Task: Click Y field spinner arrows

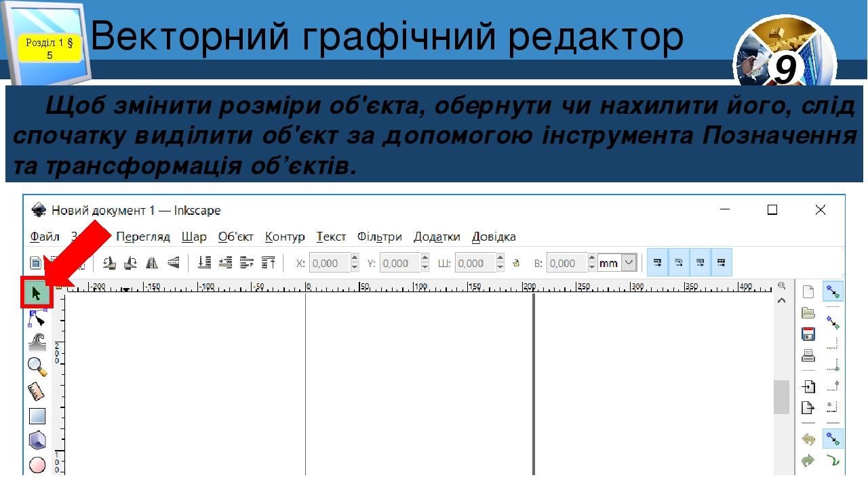Action: tap(425, 263)
